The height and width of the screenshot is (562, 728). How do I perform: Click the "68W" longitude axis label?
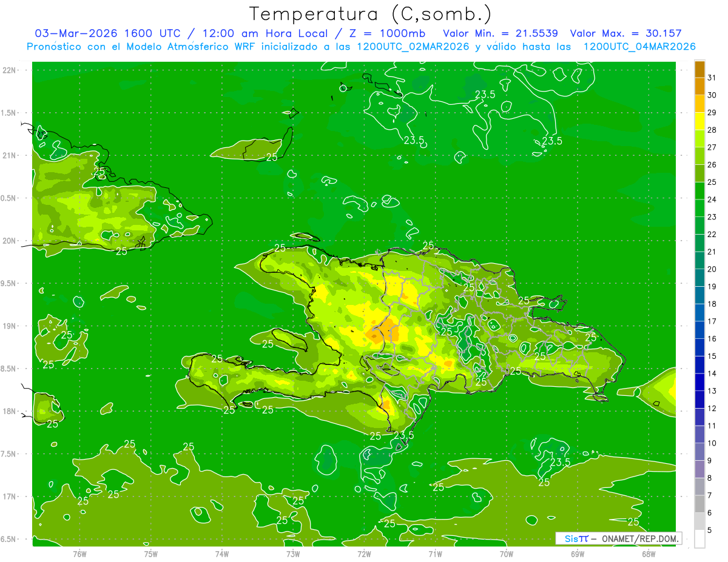(x=649, y=554)
